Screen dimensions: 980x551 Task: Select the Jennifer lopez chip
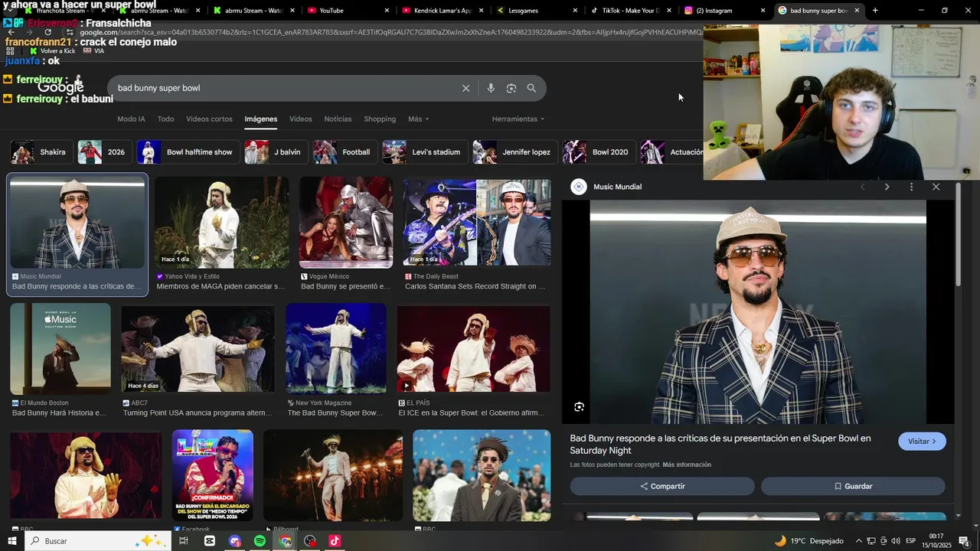click(514, 152)
